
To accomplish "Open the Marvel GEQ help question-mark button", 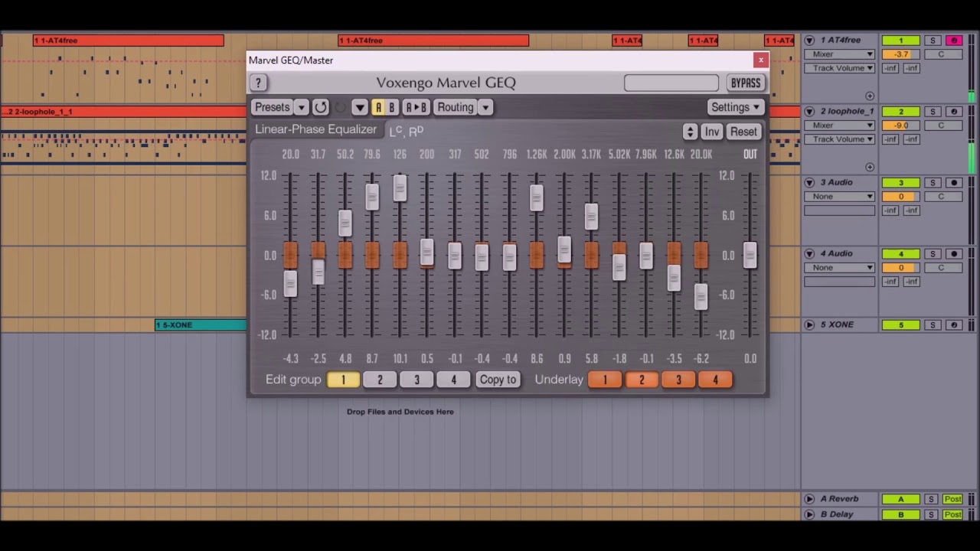I will point(258,83).
